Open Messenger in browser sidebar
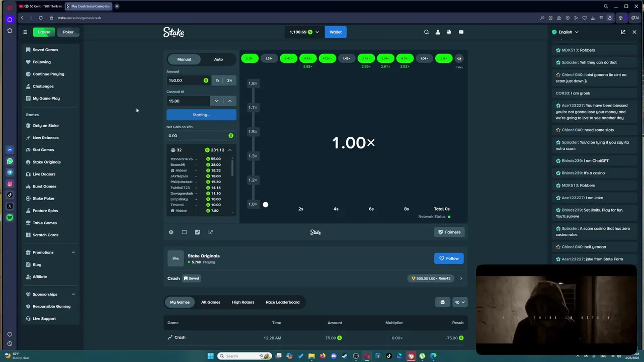 click(10, 150)
